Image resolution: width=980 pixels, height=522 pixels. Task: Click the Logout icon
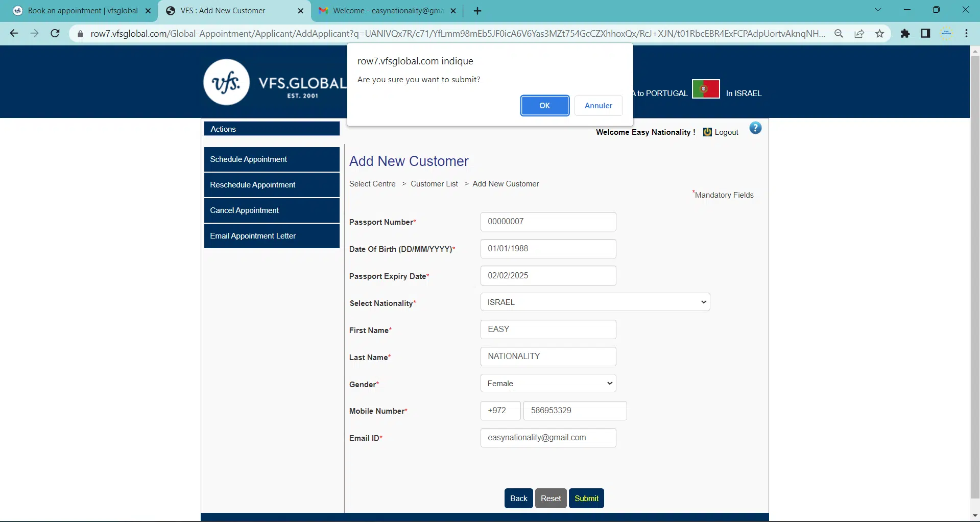(707, 132)
